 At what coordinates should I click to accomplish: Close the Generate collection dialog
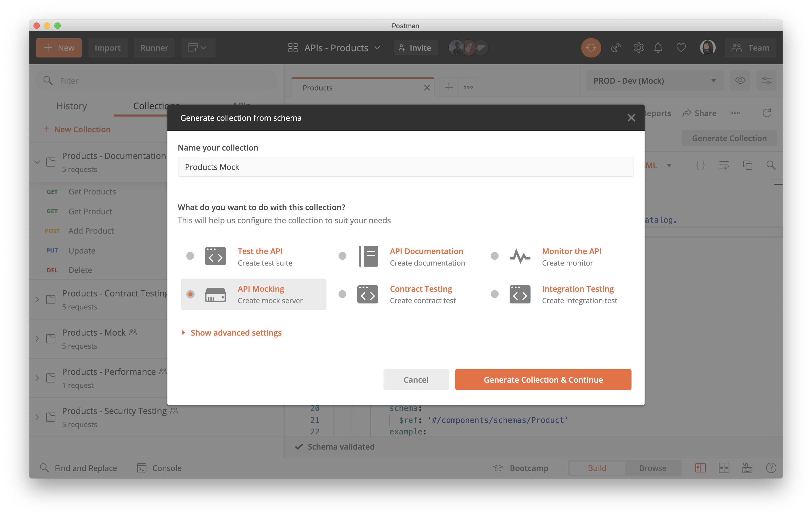pos(631,118)
